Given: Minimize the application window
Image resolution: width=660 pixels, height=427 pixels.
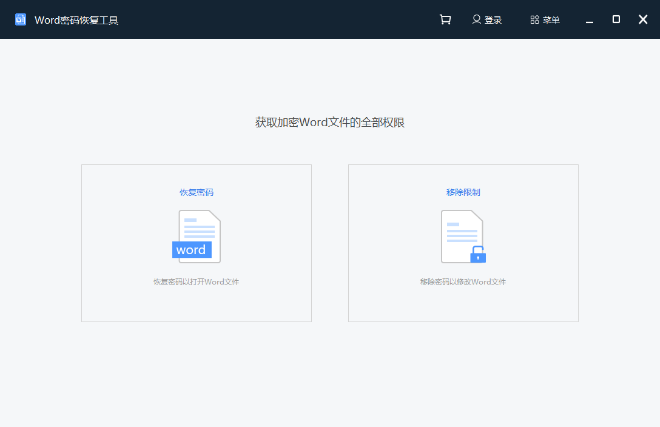Looking at the screenshot, I should pyautogui.click(x=589, y=20).
